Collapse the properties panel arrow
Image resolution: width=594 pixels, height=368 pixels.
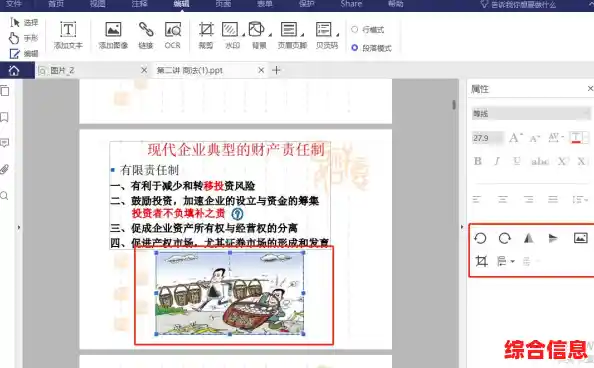pos(462,227)
